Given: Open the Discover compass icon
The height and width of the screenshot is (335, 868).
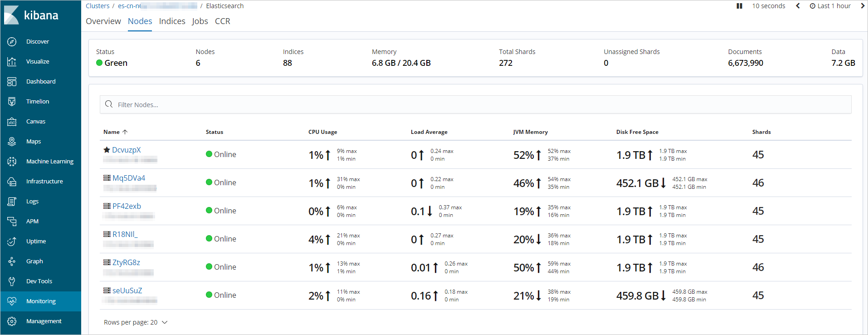Looking at the screenshot, I should pos(12,42).
